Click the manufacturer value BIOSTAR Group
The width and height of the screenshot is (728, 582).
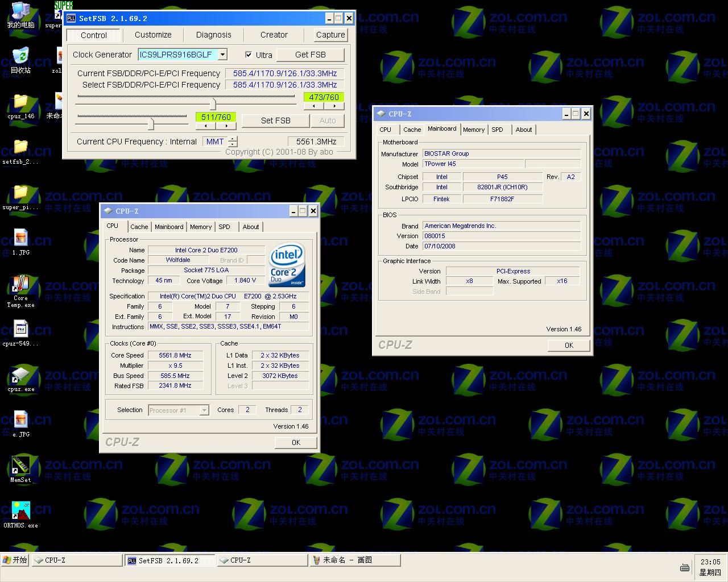click(501, 153)
